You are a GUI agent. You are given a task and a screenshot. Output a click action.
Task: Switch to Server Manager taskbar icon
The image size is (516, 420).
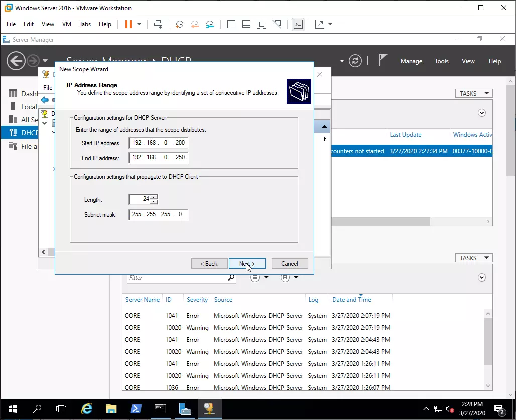185,409
